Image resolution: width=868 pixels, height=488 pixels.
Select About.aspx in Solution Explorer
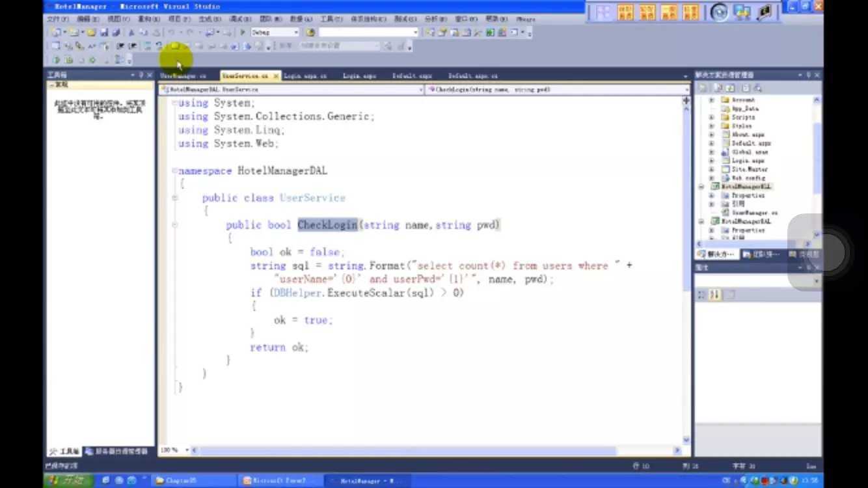click(x=749, y=135)
